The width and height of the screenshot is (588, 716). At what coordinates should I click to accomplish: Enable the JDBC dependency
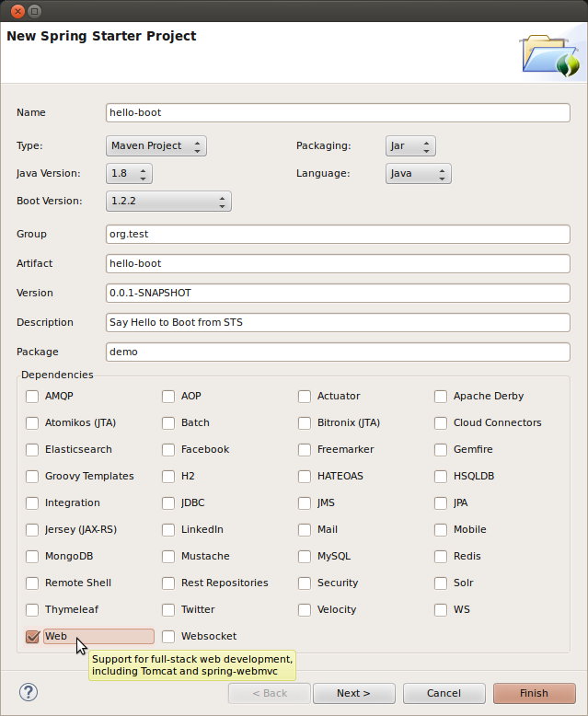pyautogui.click(x=168, y=503)
